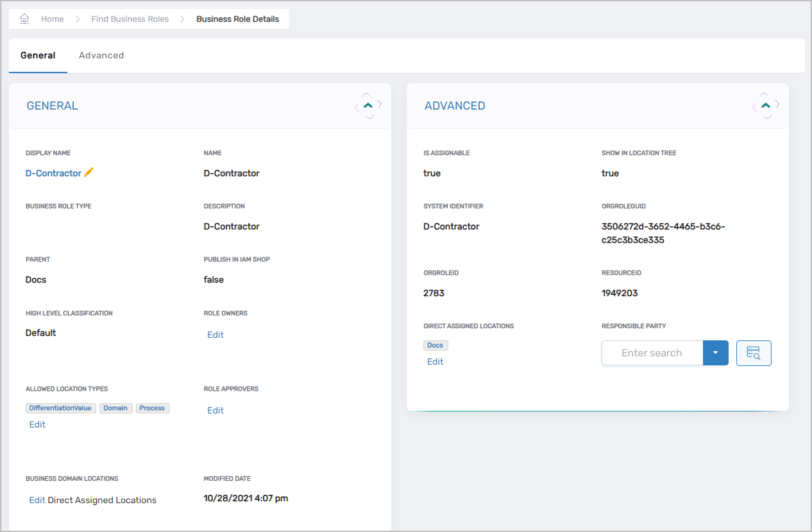The width and height of the screenshot is (812, 532).
Task: Edit the Role Approvers
Action: coord(216,410)
